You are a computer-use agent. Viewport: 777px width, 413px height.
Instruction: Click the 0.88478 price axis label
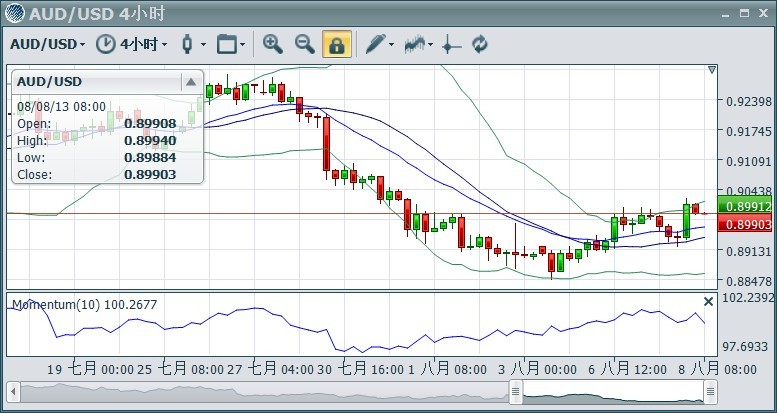(x=749, y=282)
